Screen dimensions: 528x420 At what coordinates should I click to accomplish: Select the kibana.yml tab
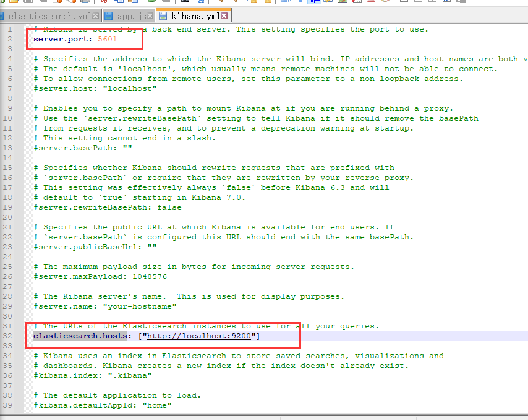(x=194, y=16)
